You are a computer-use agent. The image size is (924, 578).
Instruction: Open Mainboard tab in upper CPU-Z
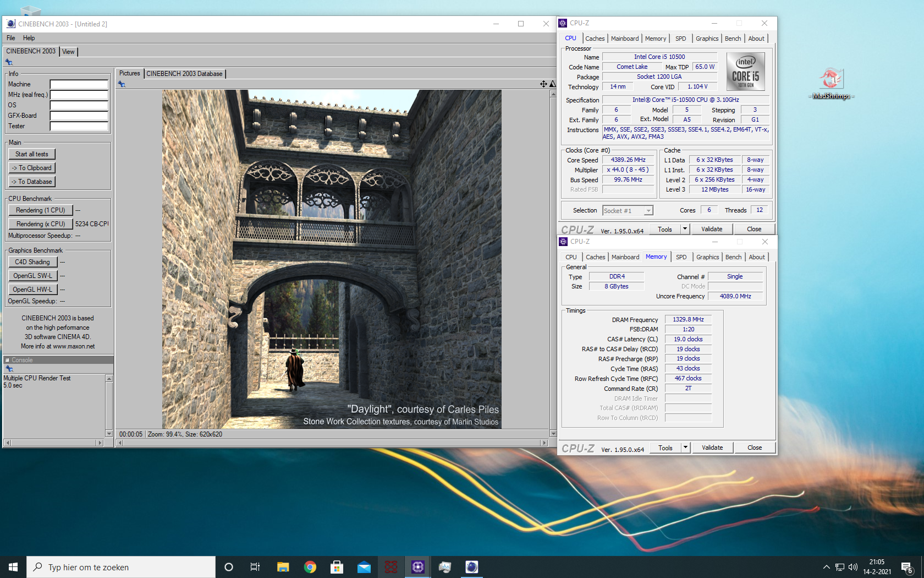[625, 39]
